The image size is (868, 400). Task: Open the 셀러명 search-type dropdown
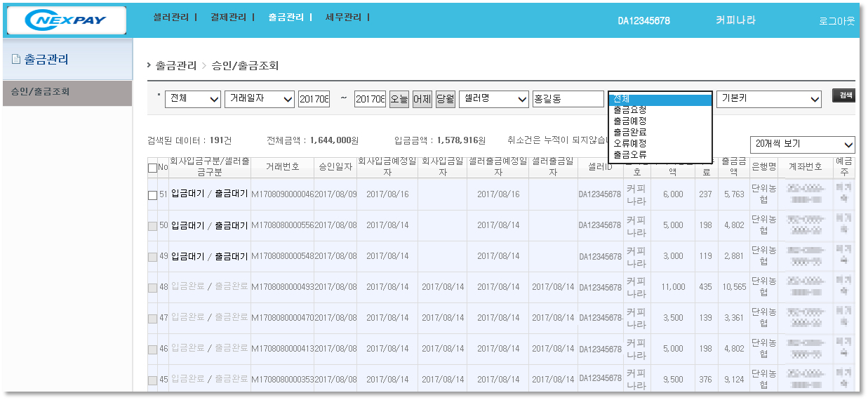click(x=493, y=100)
